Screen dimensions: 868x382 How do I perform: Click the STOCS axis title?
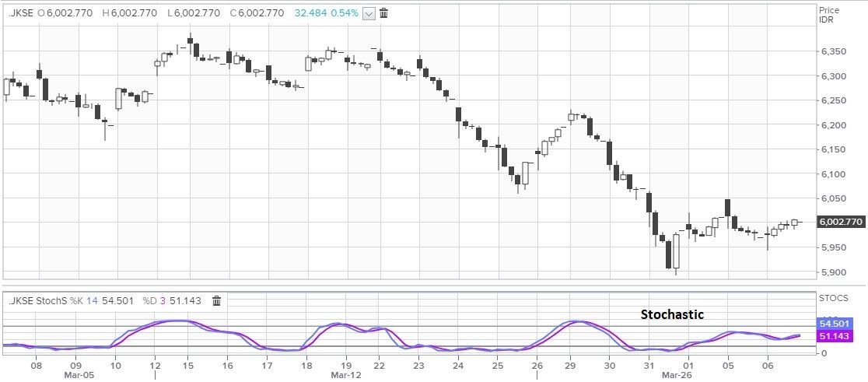pyautogui.click(x=833, y=299)
